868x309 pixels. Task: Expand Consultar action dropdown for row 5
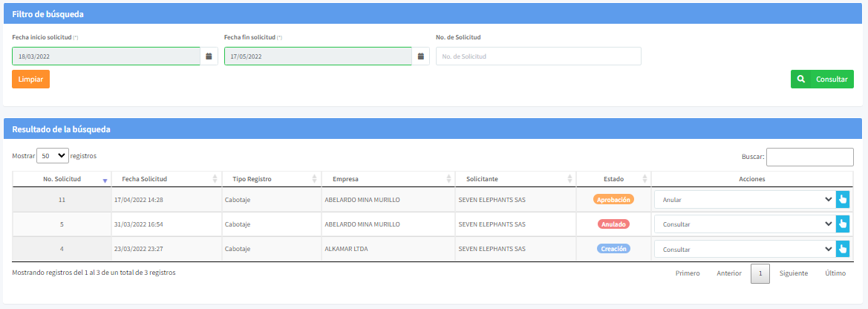pyautogui.click(x=743, y=224)
